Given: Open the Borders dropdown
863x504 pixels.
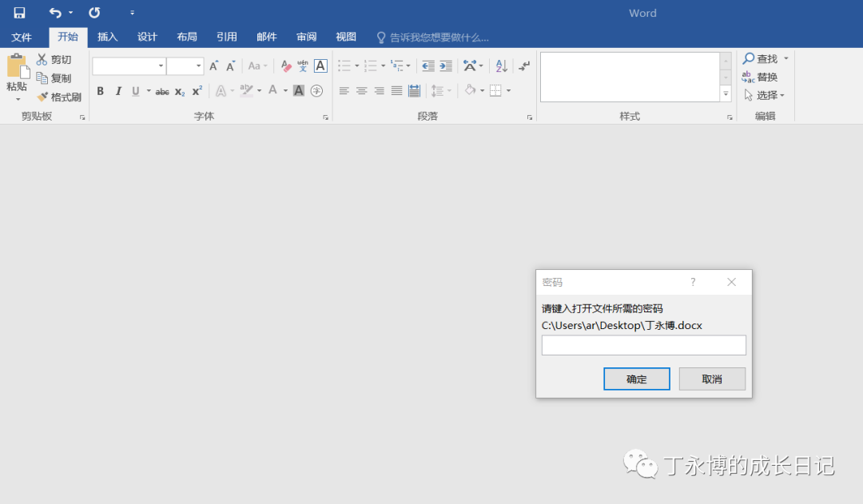Looking at the screenshot, I should tap(508, 91).
